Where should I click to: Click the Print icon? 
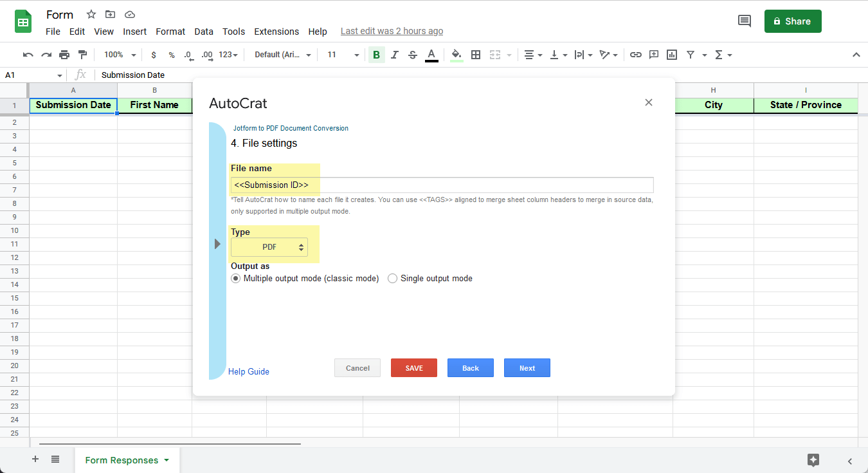point(64,55)
